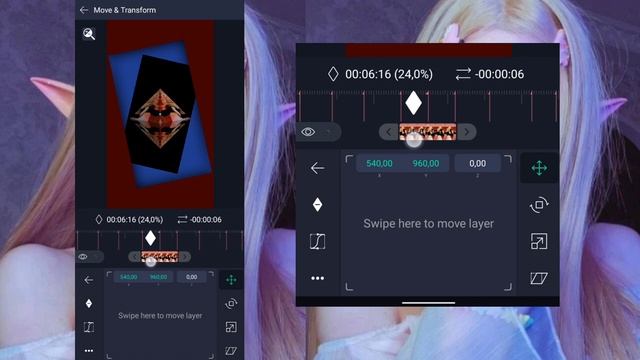Open the three-dots menu in the small phone panel

(x=89, y=351)
